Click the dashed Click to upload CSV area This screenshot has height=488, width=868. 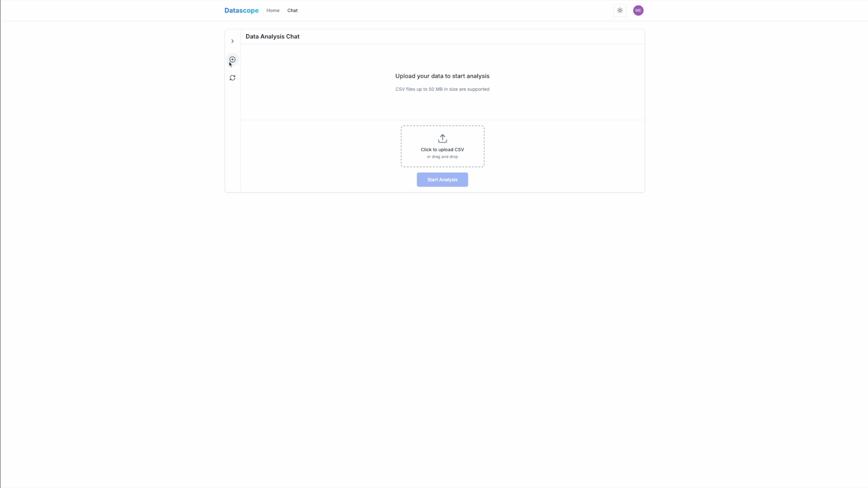point(442,146)
